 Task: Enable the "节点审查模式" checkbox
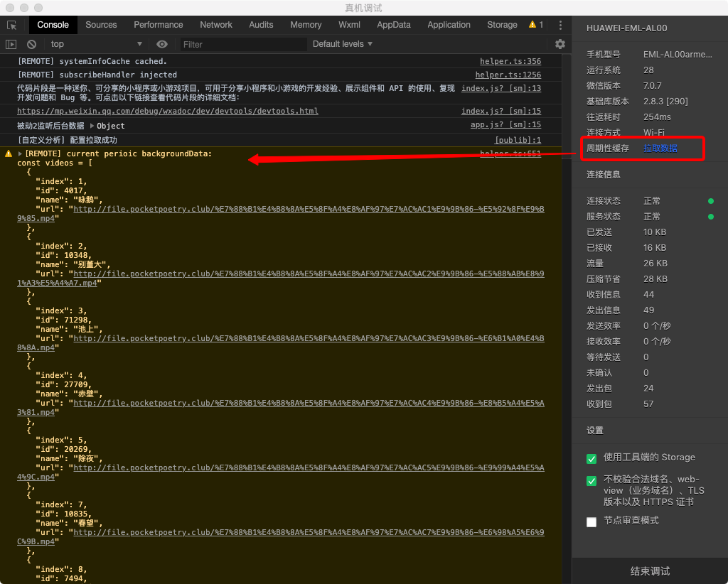tap(591, 521)
